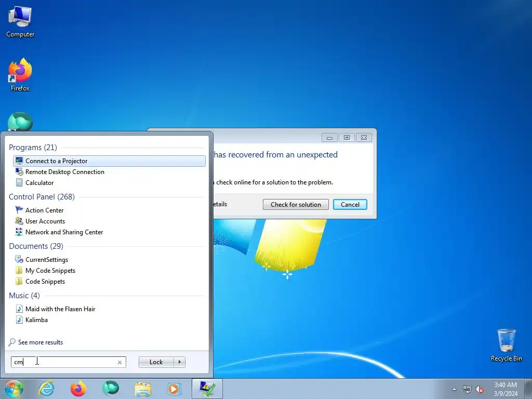Open the Computer desktop icon
Viewport: 532px width, 399px height.
(20, 22)
